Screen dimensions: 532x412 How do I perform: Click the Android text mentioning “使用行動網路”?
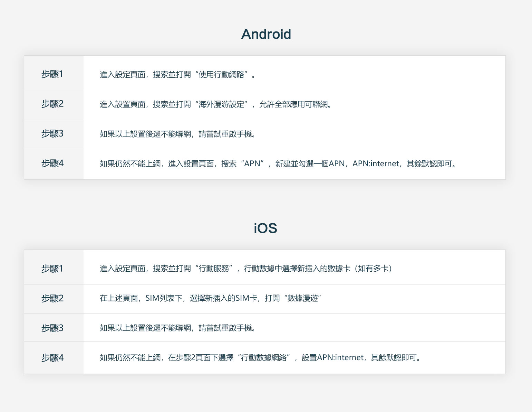[x=178, y=75]
